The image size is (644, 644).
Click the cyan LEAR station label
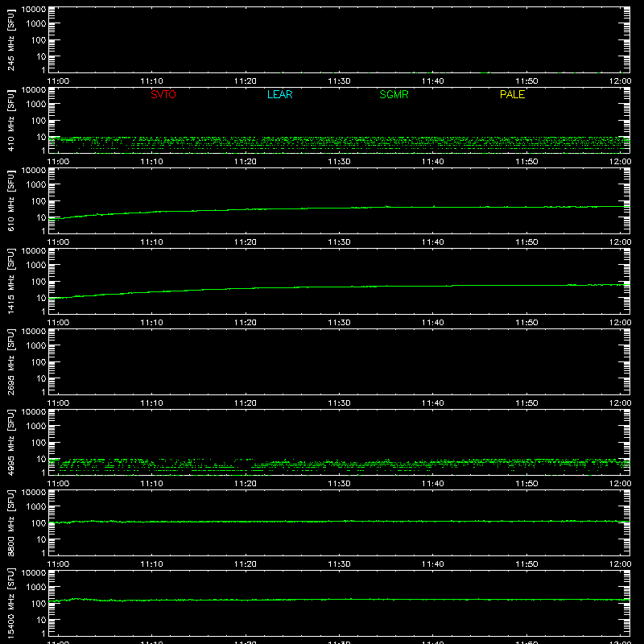[279, 94]
